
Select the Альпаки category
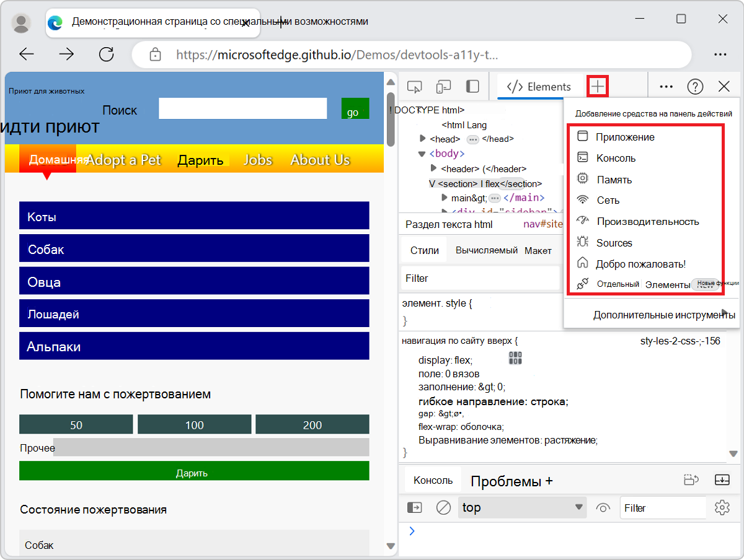pos(194,346)
